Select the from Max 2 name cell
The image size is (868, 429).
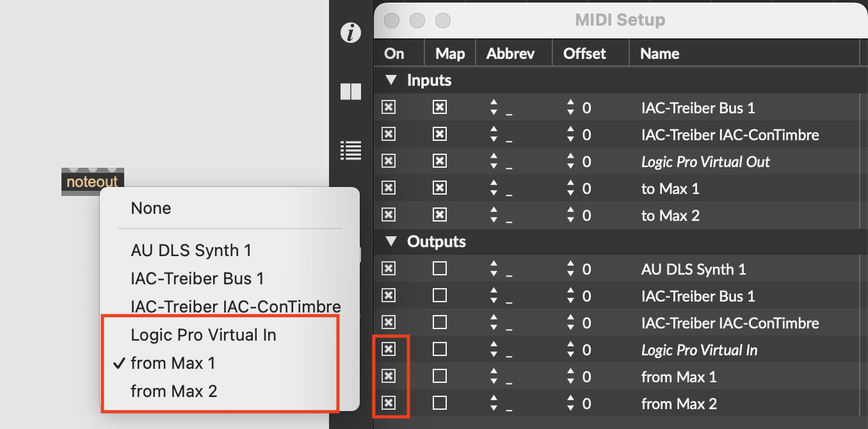coord(679,403)
